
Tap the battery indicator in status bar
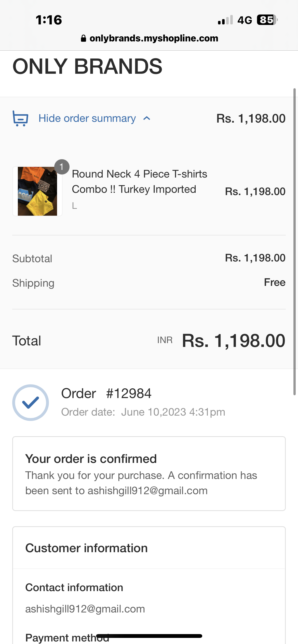(267, 20)
